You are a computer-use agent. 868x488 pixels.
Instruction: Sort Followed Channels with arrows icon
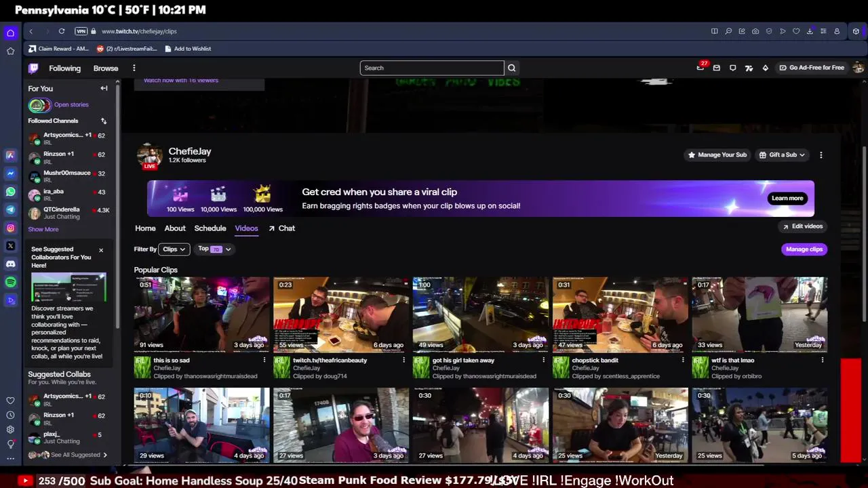[104, 121]
